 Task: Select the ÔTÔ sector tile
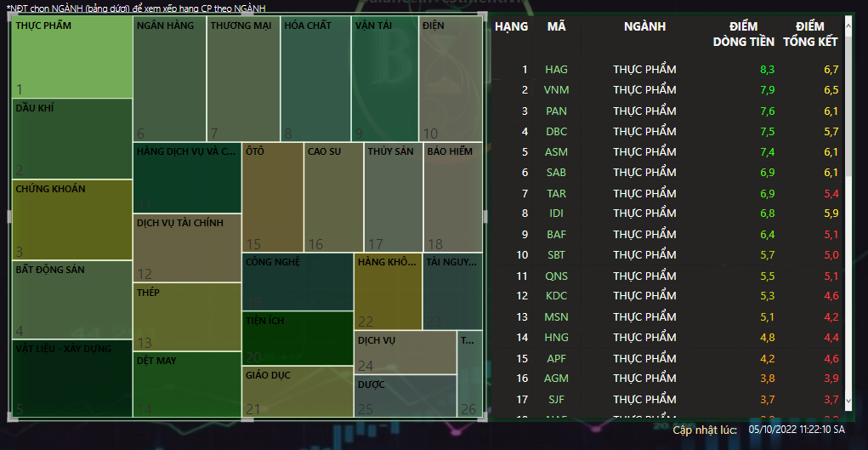[273, 197]
